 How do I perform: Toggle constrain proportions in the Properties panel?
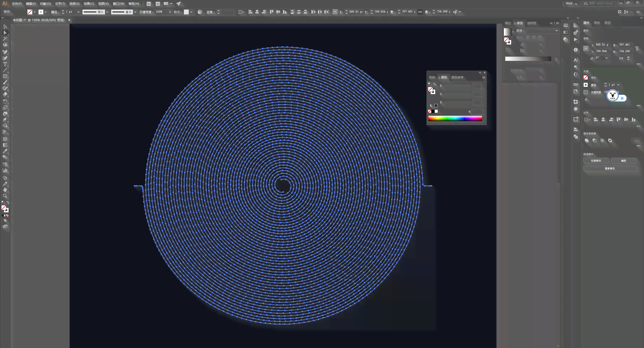637,48
